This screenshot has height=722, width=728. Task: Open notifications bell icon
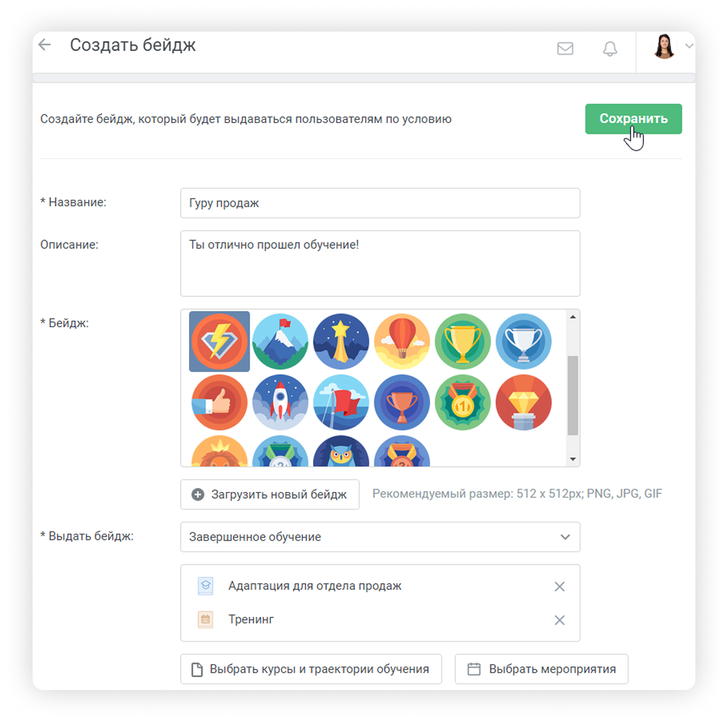[x=610, y=48]
